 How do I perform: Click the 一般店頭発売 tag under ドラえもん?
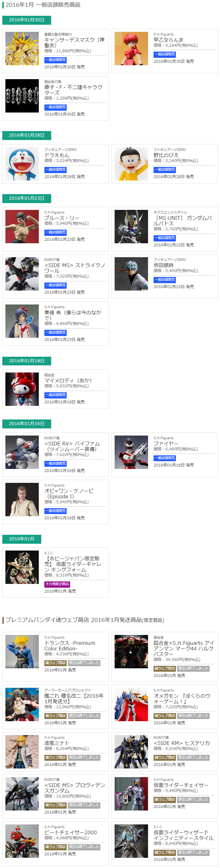coord(55,170)
